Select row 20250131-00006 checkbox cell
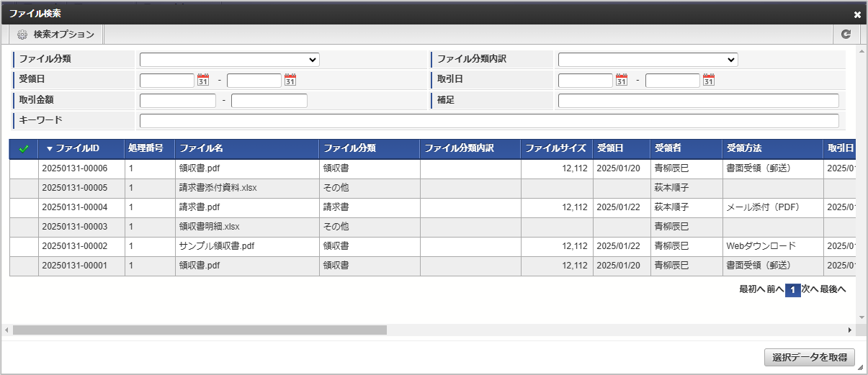The image size is (868, 375). pyautogui.click(x=24, y=168)
